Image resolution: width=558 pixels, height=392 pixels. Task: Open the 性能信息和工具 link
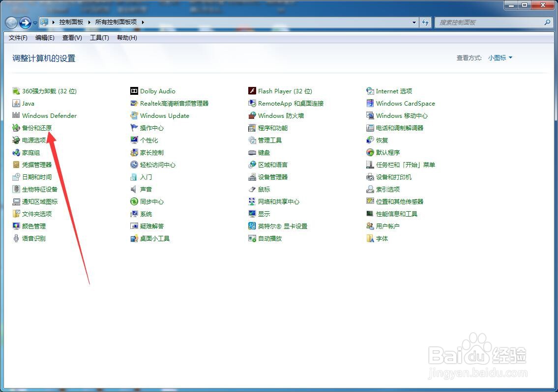[396, 214]
